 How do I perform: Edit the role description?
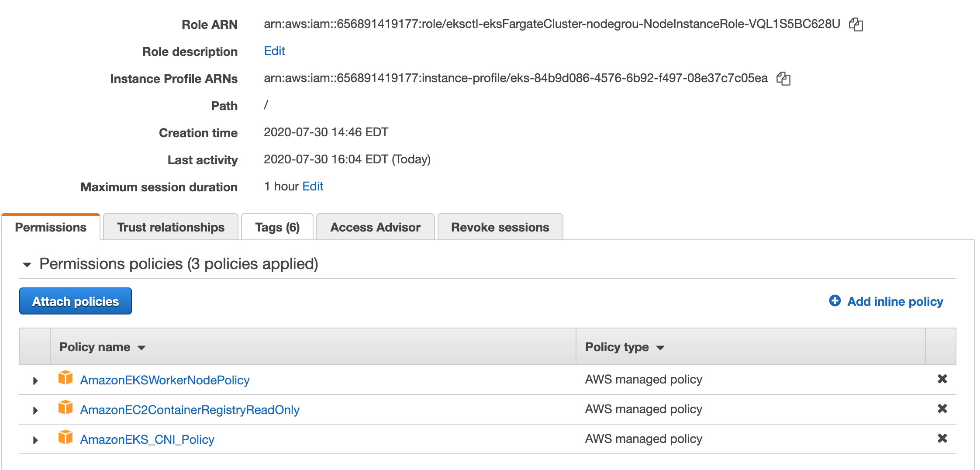point(274,51)
